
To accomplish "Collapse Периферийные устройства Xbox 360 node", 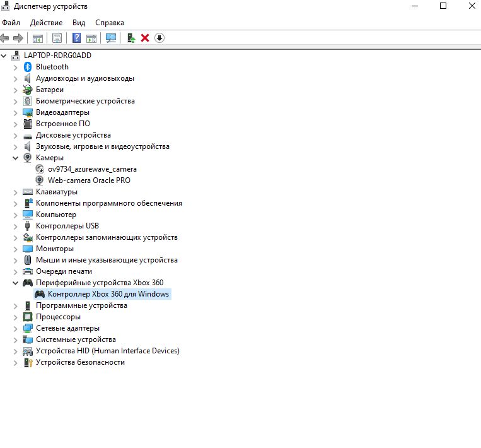I will (16, 283).
